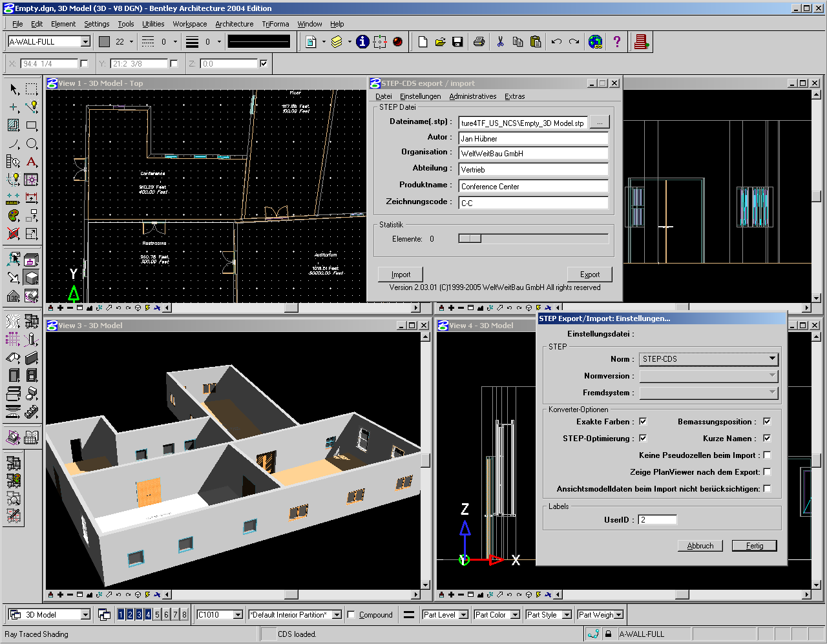Open the A-WALL-FULL active level dropdown
This screenshot has width=827, height=644.
click(x=49, y=41)
